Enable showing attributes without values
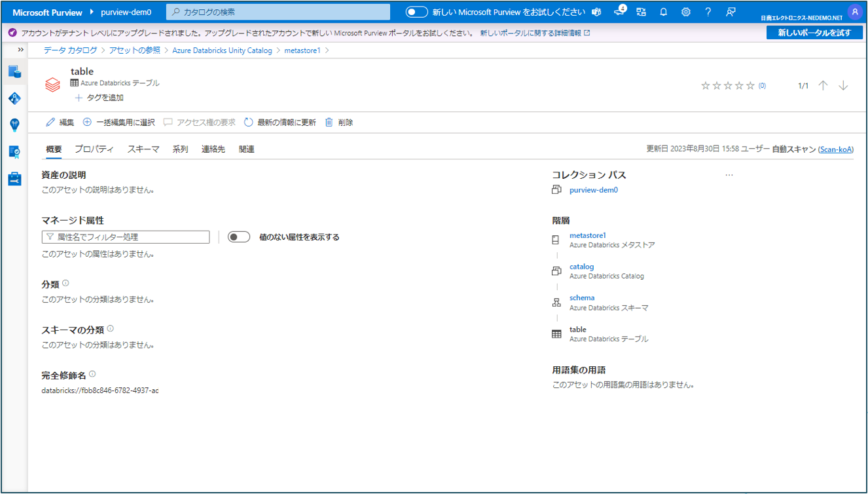This screenshot has width=868, height=494. [239, 237]
